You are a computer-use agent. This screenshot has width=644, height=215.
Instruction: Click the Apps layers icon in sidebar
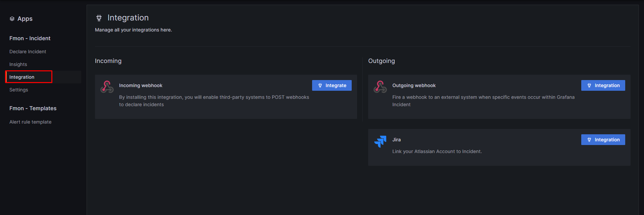[x=12, y=19]
